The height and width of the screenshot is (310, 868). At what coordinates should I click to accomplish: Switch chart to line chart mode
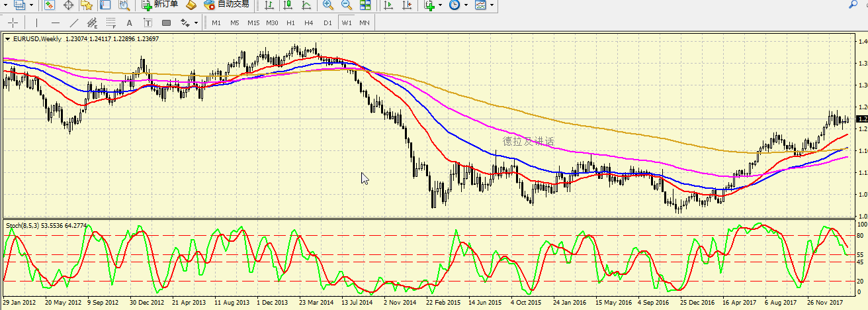pos(306,5)
